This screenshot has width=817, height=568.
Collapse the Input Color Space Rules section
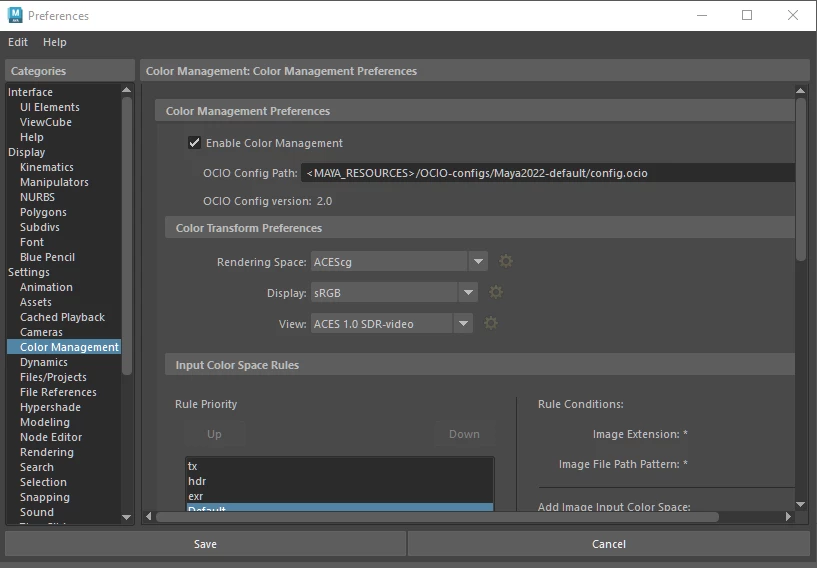coord(480,365)
